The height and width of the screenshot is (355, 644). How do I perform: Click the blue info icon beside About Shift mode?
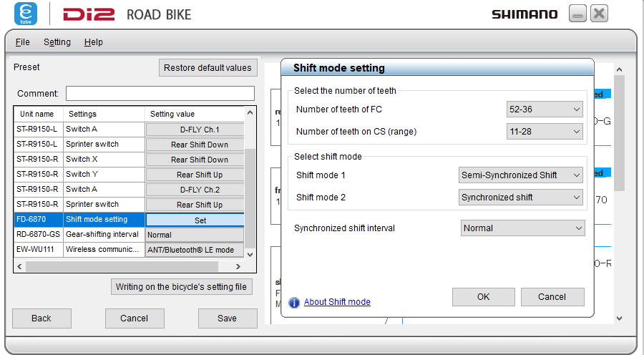(x=294, y=303)
